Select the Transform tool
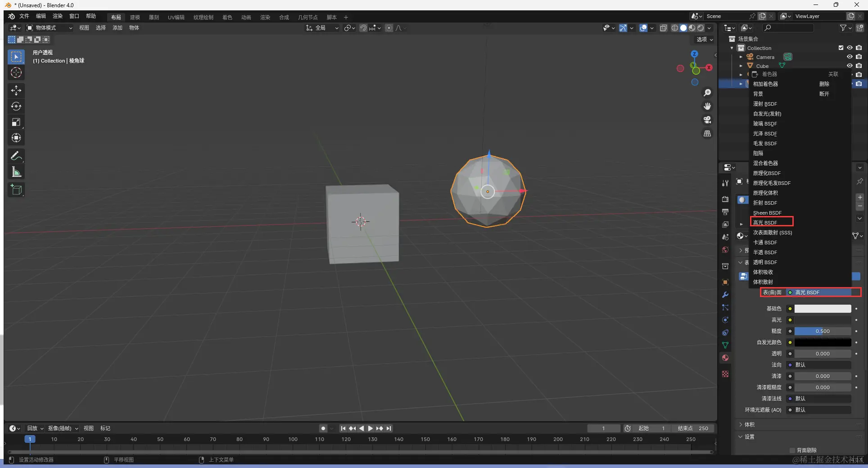 [x=16, y=138]
